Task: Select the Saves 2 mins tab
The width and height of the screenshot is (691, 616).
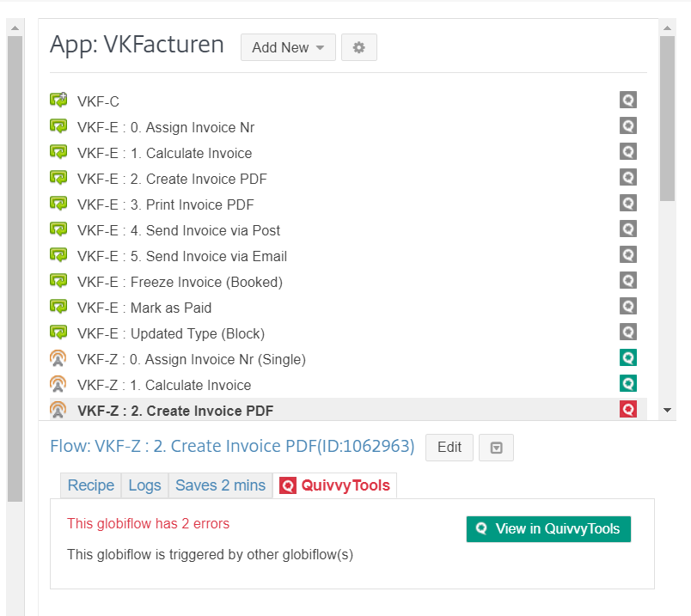Action: pyautogui.click(x=220, y=485)
